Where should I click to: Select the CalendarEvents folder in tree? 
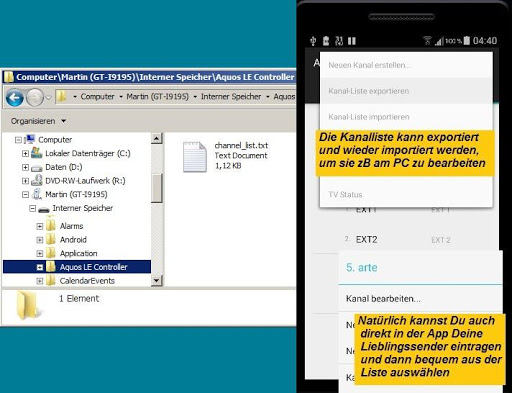pyautogui.click(x=87, y=281)
